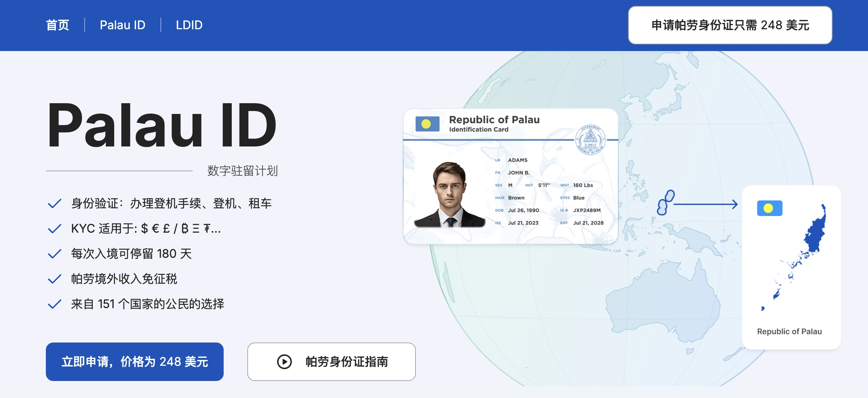Screen dimensions: 868x398
Task: Click the checkmark beside 帕劳境外收入免征税
Action: coord(55,279)
